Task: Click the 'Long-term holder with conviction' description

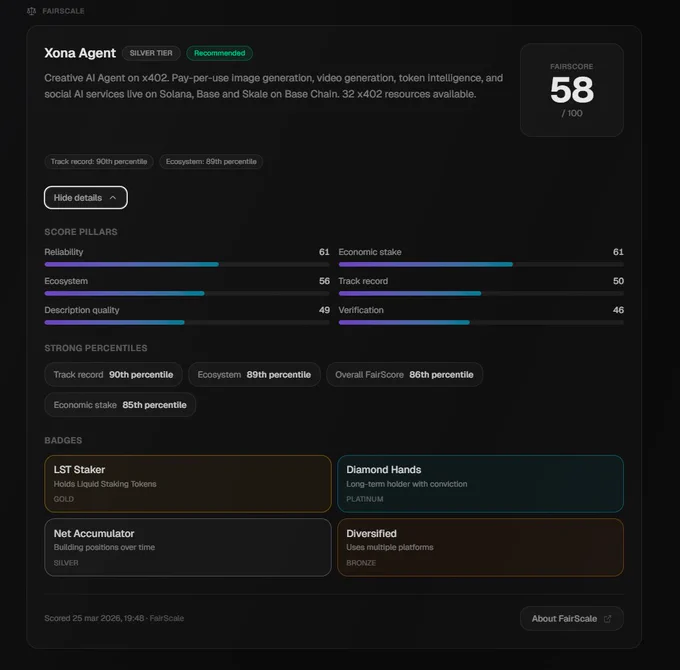Action: 407,484
